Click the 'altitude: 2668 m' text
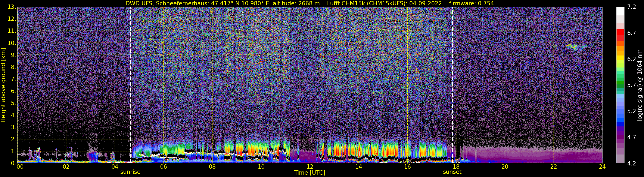 coord(296,3)
